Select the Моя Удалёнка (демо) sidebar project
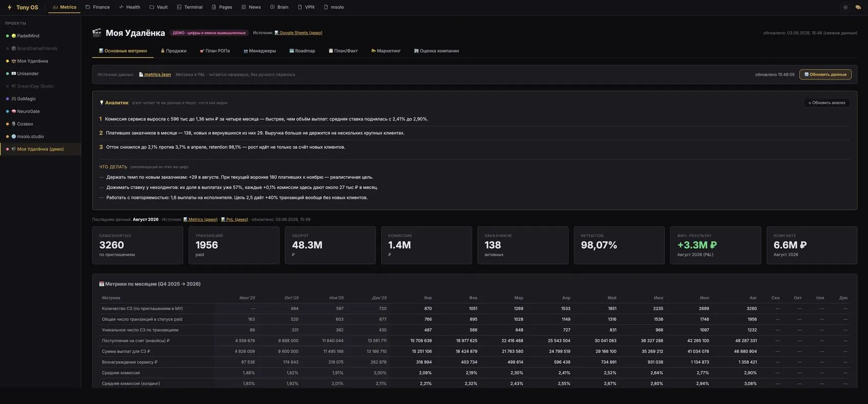 point(40,149)
